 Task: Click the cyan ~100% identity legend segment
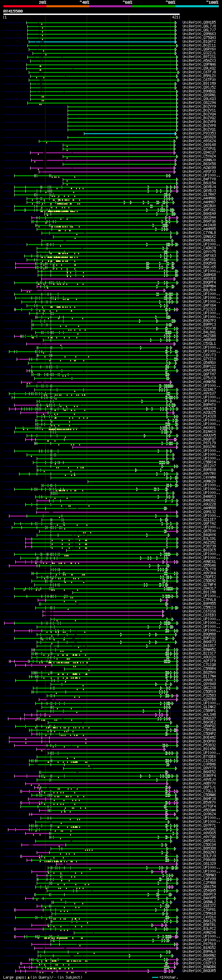pyautogui.click(x=197, y=6)
